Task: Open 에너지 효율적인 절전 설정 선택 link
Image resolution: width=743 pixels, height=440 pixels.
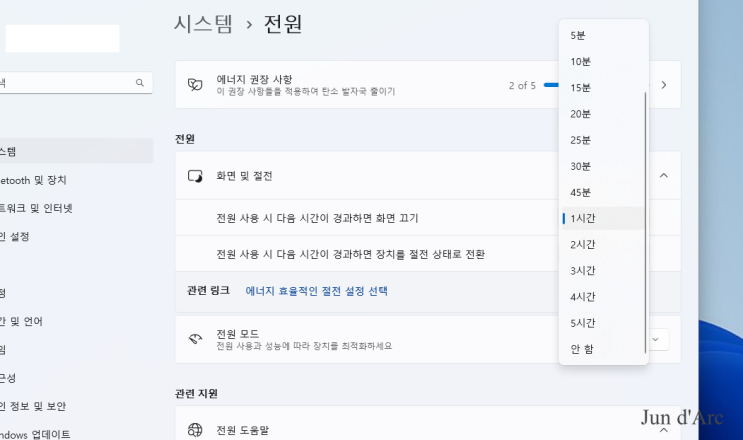Action: (316, 291)
